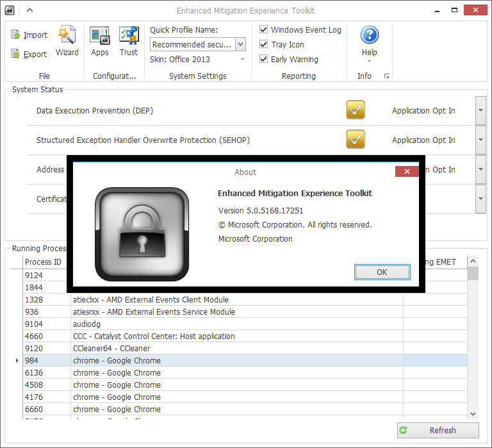Select the CCleaner64 process row
Image resolution: width=492 pixels, height=448 pixels.
tap(245, 349)
